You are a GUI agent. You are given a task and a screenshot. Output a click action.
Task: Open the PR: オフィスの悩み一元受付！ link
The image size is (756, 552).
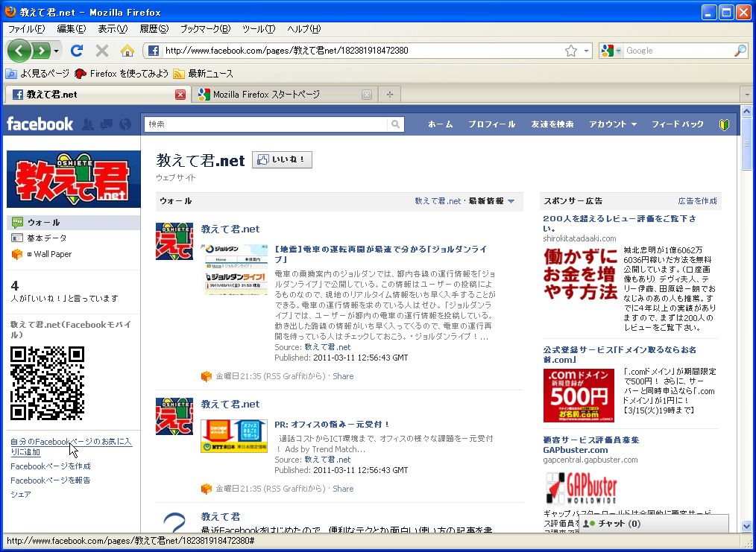pos(332,425)
